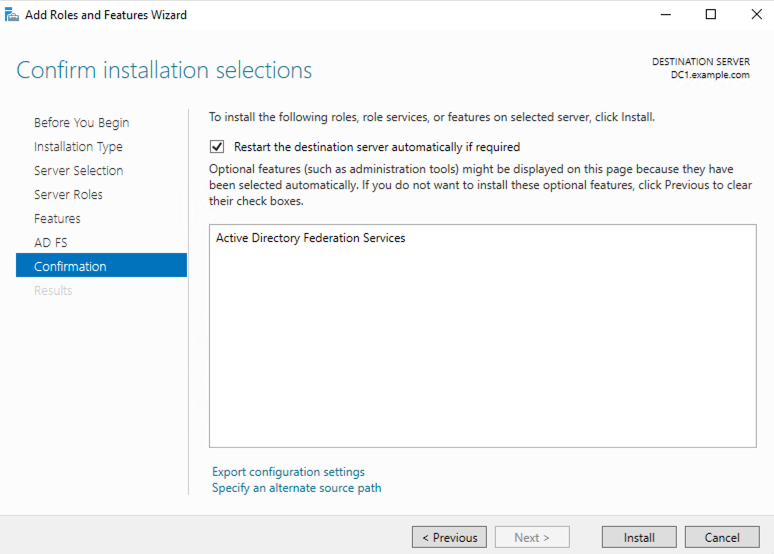Go back with the Previous button
Screen dimensions: 774x554
click(x=449, y=537)
